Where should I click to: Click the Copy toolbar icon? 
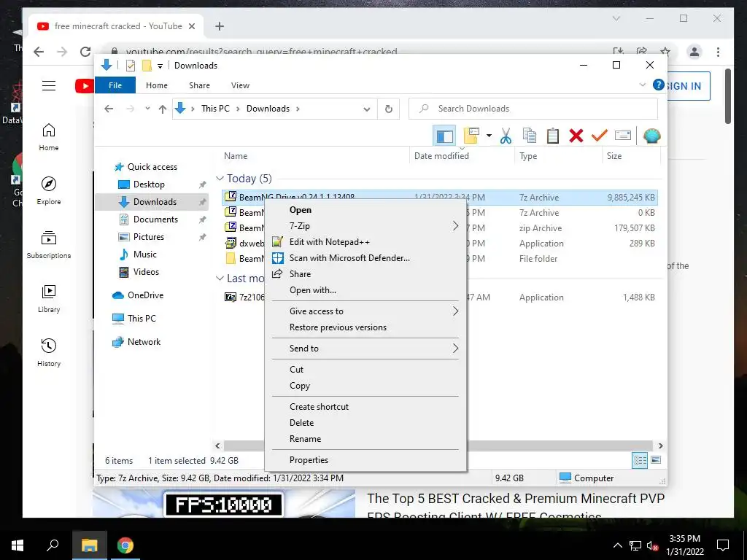tap(530, 136)
